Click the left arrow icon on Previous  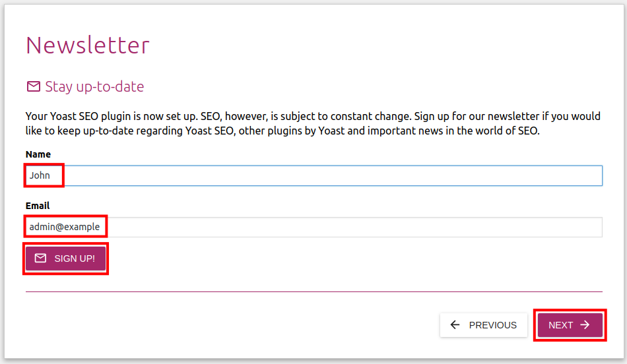[x=455, y=325]
